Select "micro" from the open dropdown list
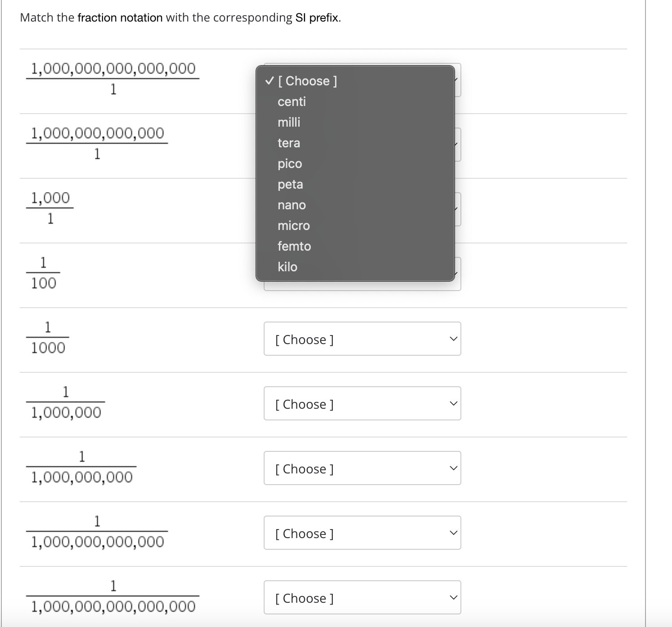The height and width of the screenshot is (627, 672). (x=294, y=225)
